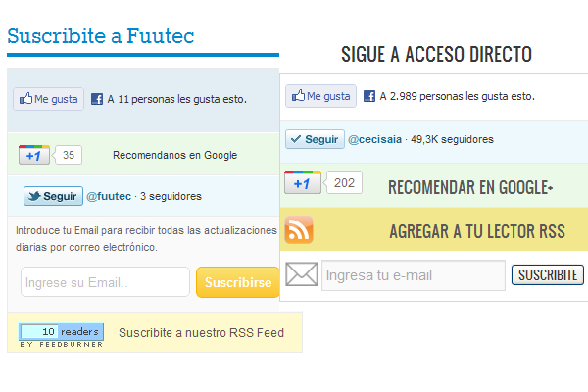Click A 2.989 personas les gusta esto text
The image size is (588, 392).
tap(458, 96)
